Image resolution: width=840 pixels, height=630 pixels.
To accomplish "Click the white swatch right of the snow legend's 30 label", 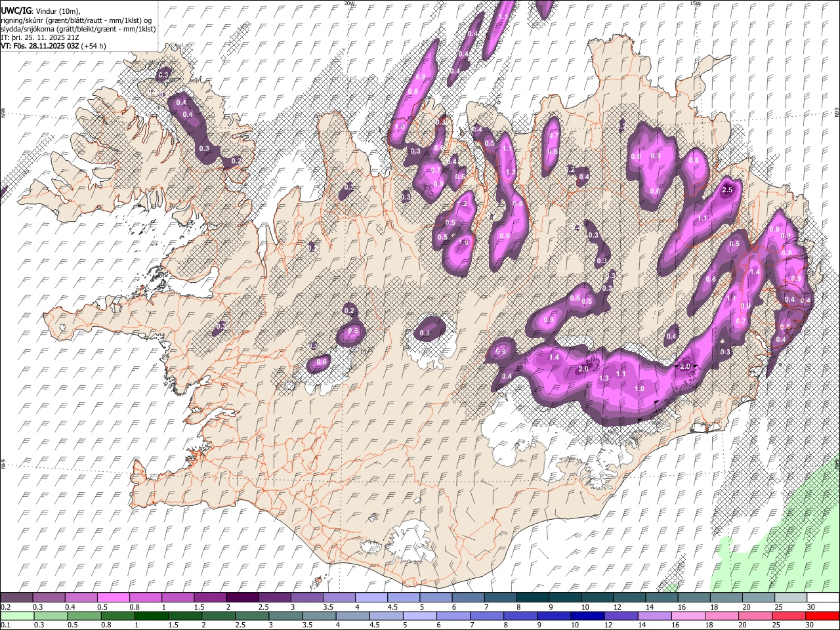I will pos(823,597).
